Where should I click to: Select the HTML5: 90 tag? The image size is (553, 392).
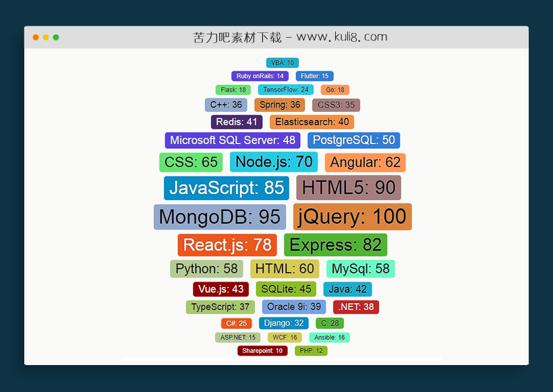pos(349,188)
